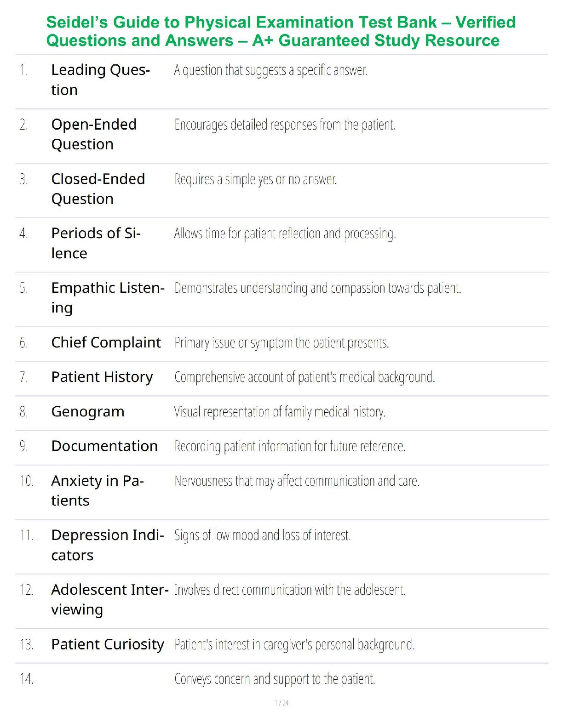Select the definition "Signs of low mood and loss of interest"
This screenshot has width=563, height=728.
(262, 535)
